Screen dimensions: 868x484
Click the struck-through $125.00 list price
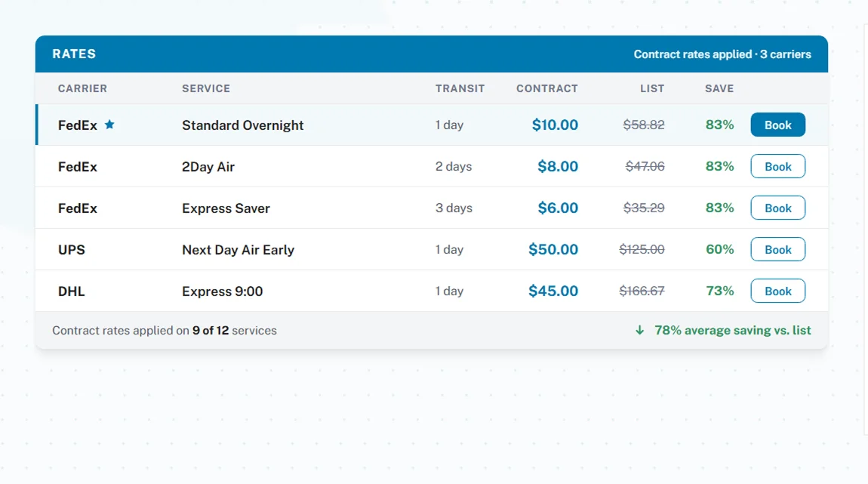[x=642, y=250]
